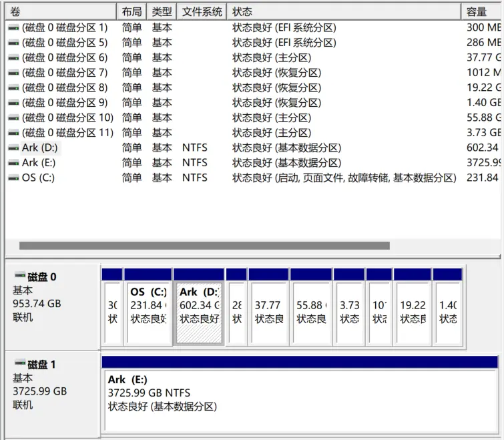This screenshot has width=504, height=440.
Task: Click the volume icon for 磁盘 0 磁盘分区 7
Action: pyautogui.click(x=13, y=73)
